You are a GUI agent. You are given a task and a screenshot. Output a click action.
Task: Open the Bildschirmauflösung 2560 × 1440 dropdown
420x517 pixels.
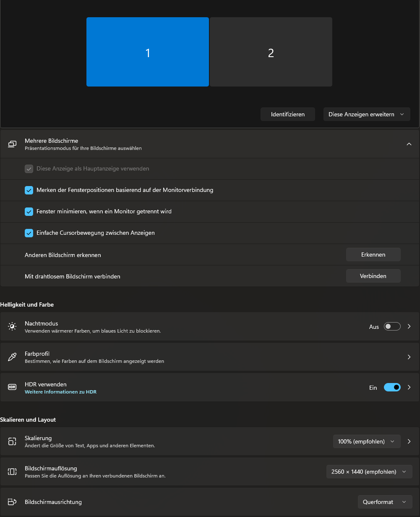(369, 472)
